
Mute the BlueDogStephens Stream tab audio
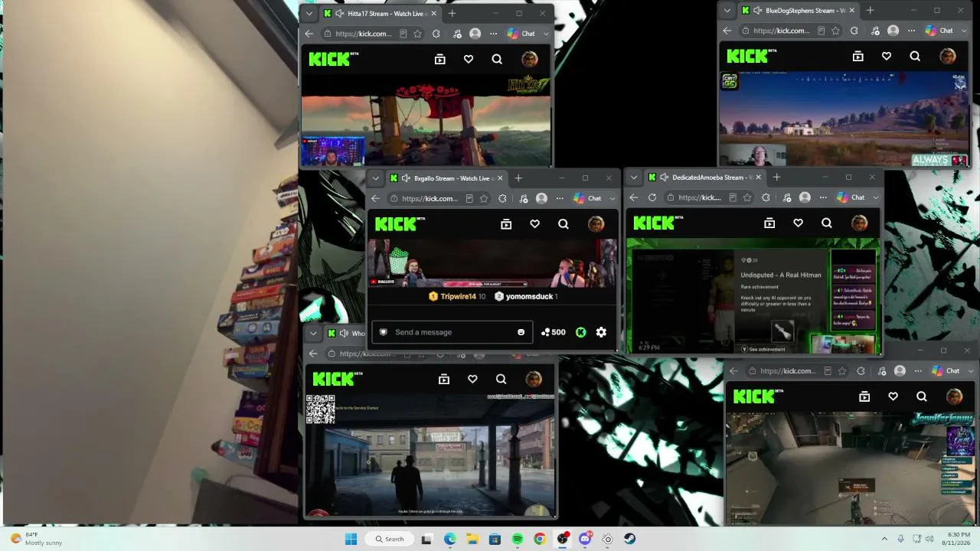[758, 11]
